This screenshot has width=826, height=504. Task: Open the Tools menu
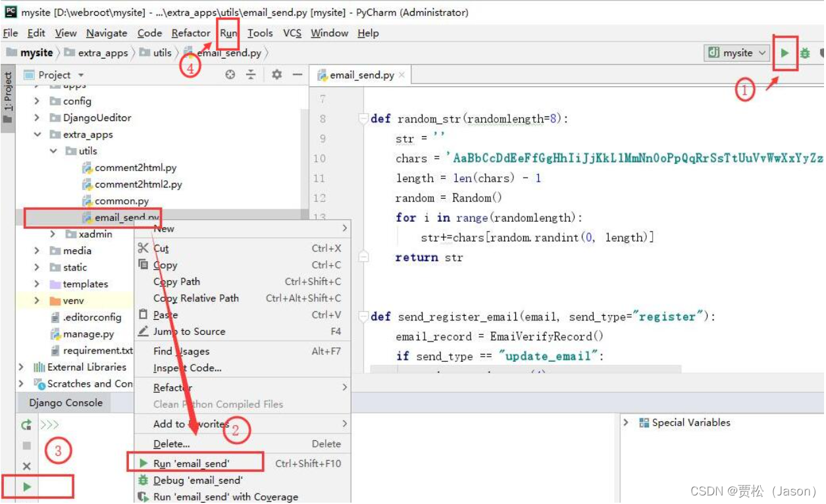pyautogui.click(x=260, y=33)
